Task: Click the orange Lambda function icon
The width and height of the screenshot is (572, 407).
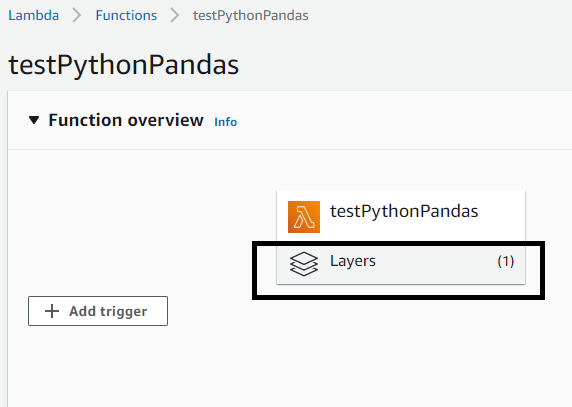Action: (304, 217)
